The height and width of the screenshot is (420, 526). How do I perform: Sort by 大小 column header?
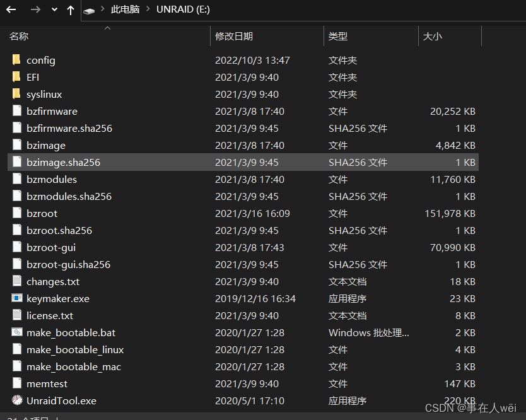click(x=433, y=36)
